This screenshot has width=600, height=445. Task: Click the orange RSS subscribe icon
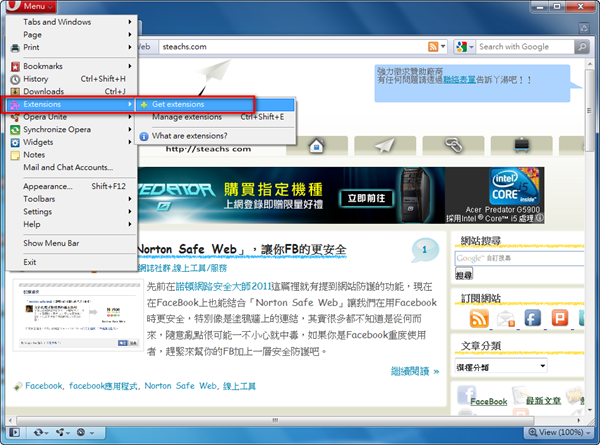point(479,318)
